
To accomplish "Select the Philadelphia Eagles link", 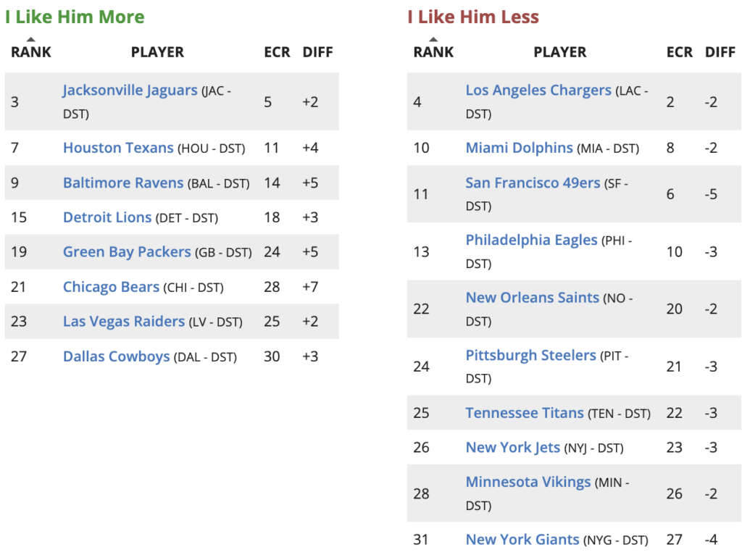I will point(531,240).
